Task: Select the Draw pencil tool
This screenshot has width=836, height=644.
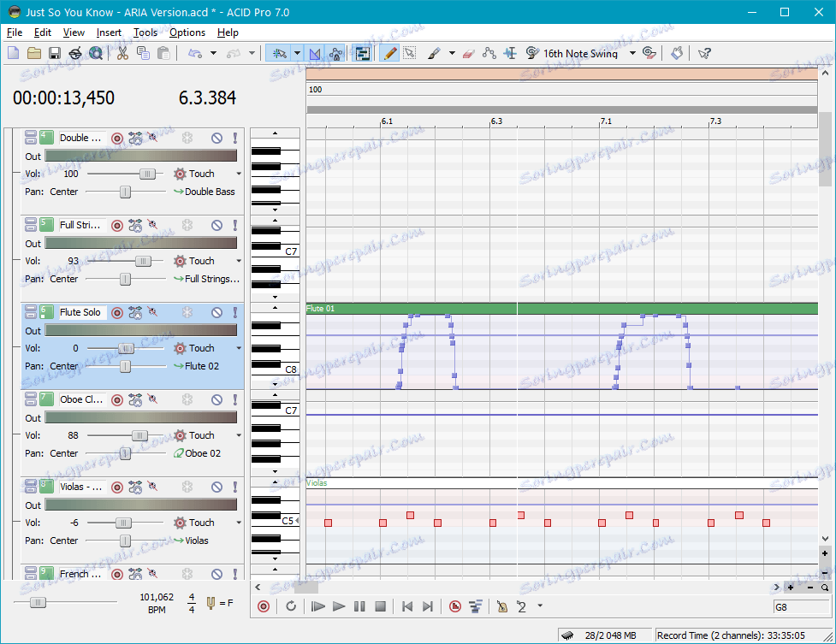Action: pos(389,53)
